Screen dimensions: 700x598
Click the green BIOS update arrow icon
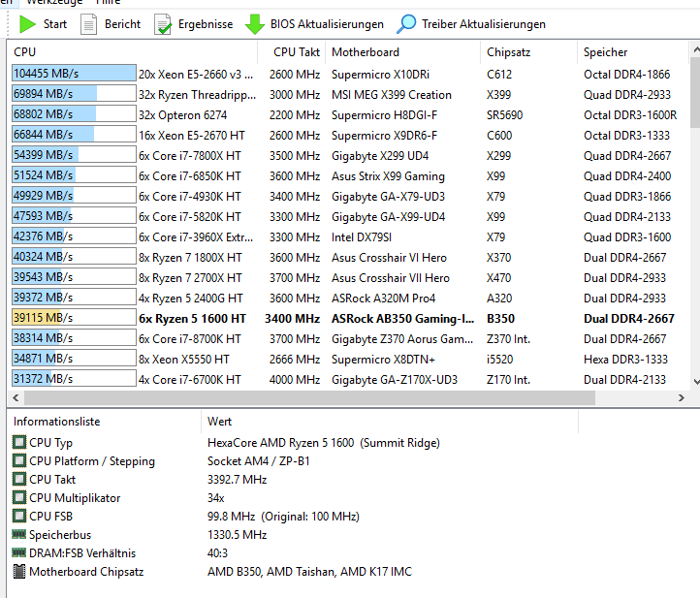click(x=255, y=24)
